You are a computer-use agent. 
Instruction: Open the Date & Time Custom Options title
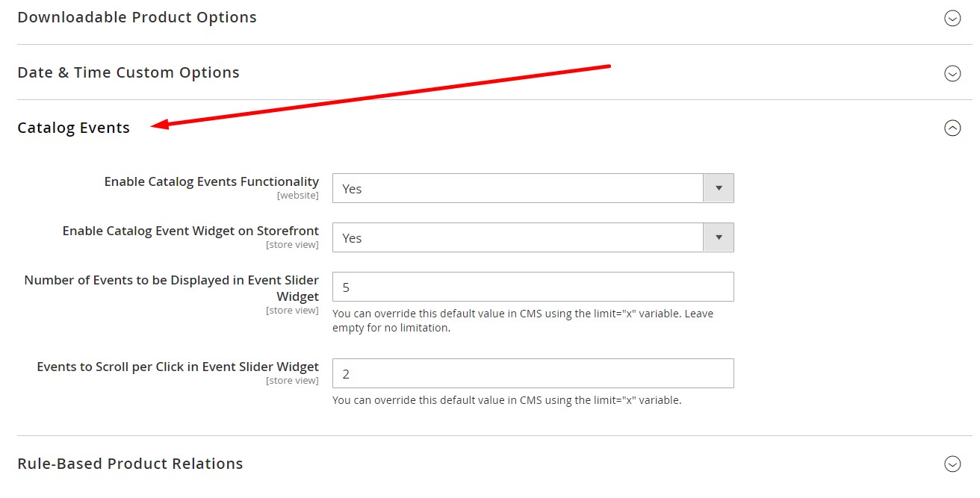pyautogui.click(x=128, y=72)
